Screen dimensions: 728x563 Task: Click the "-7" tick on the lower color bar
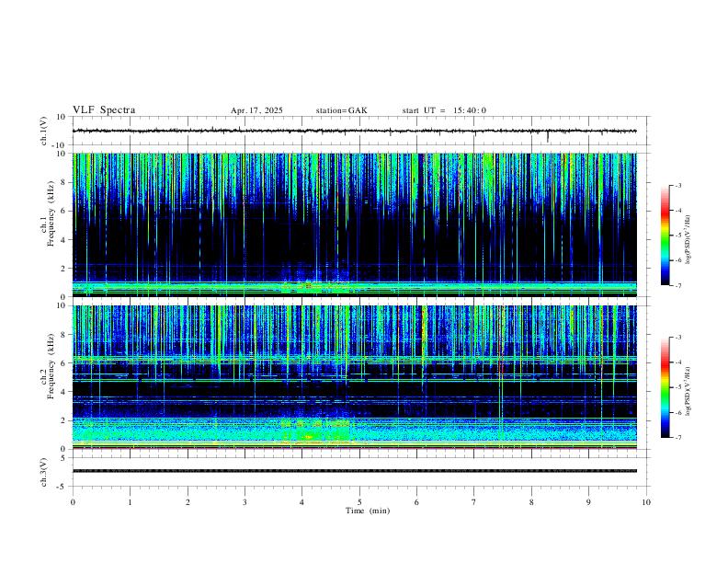coord(677,437)
